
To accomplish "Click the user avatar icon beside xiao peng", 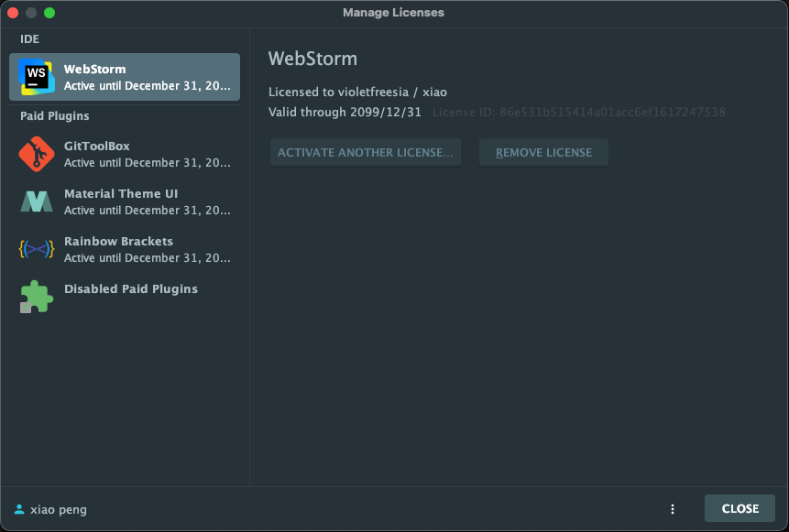I will point(19,509).
